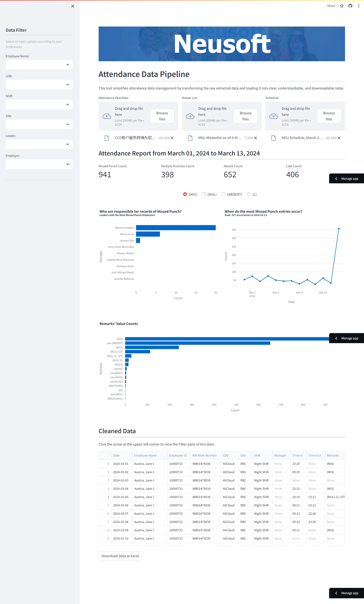Screen dimensions: 364x604
Task: Click the peak point on Missed Punch line
Action: (x=339, y=228)
